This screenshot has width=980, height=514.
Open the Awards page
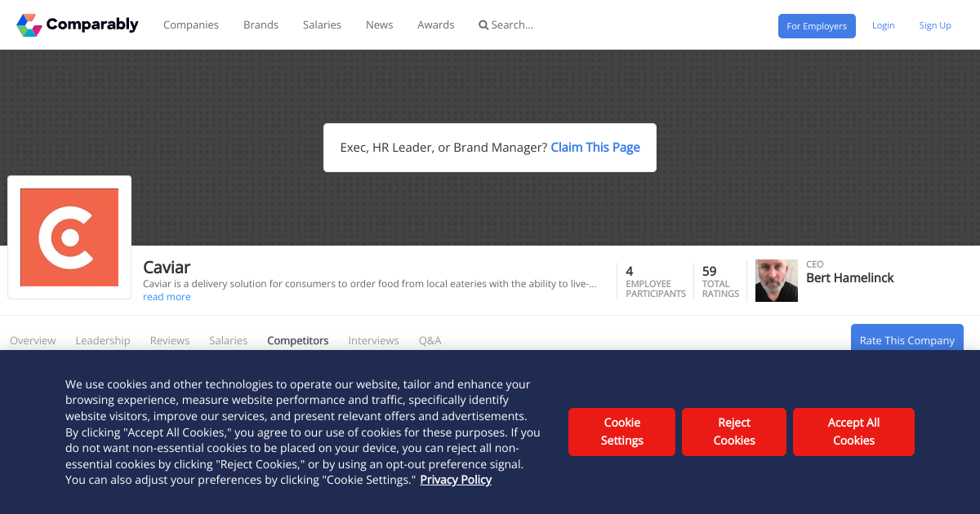436,25
